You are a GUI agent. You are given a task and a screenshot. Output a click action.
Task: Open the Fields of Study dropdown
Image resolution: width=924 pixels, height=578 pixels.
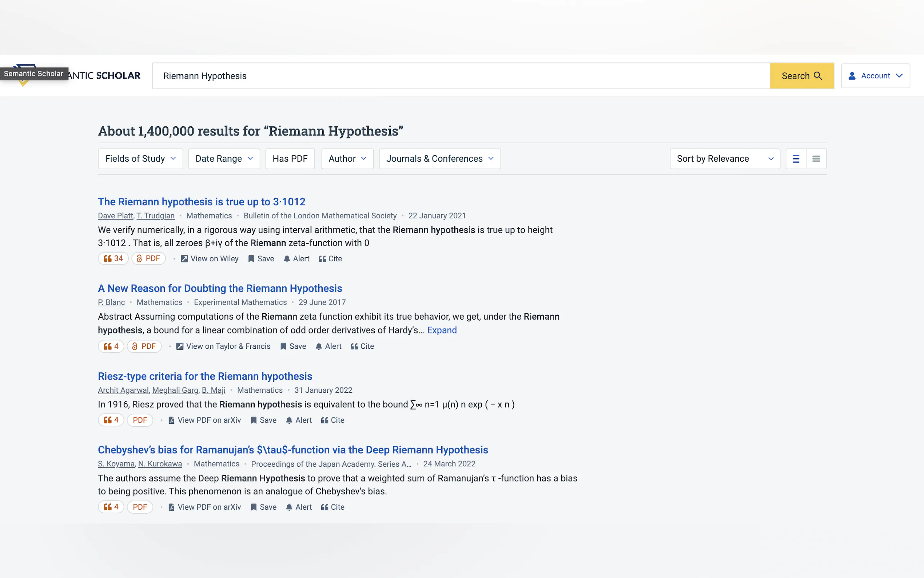pos(140,159)
